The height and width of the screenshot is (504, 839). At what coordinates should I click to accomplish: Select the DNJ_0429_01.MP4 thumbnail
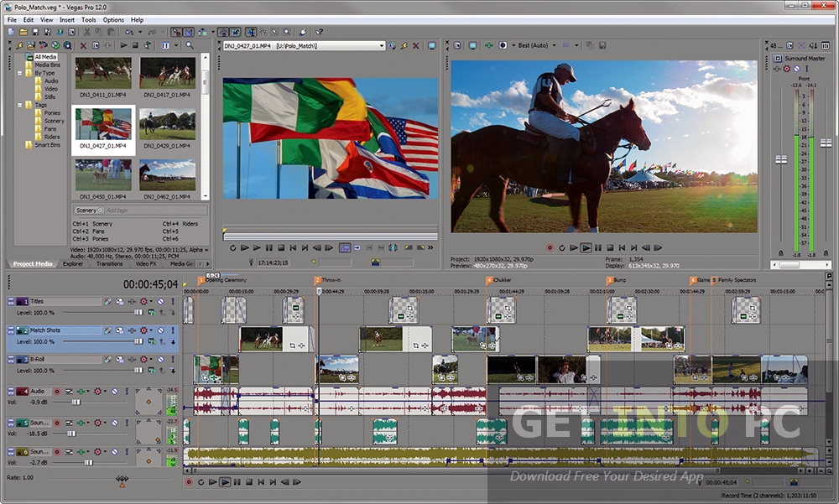[x=168, y=124]
